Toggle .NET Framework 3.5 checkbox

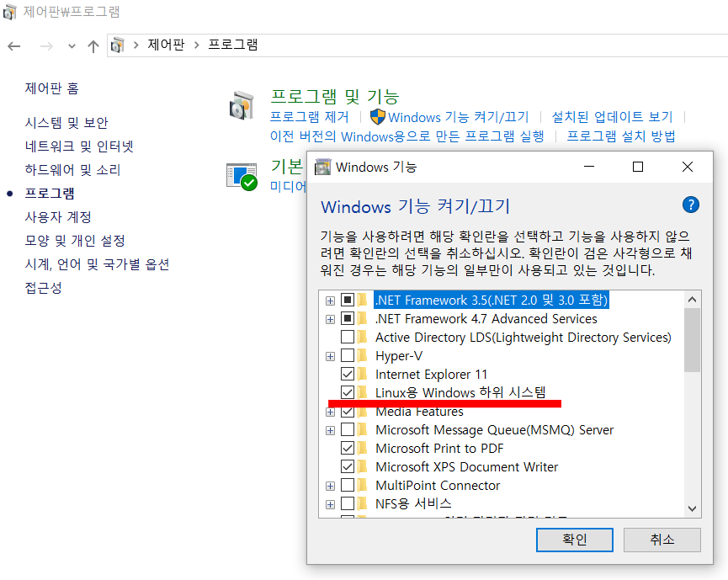[x=348, y=300]
